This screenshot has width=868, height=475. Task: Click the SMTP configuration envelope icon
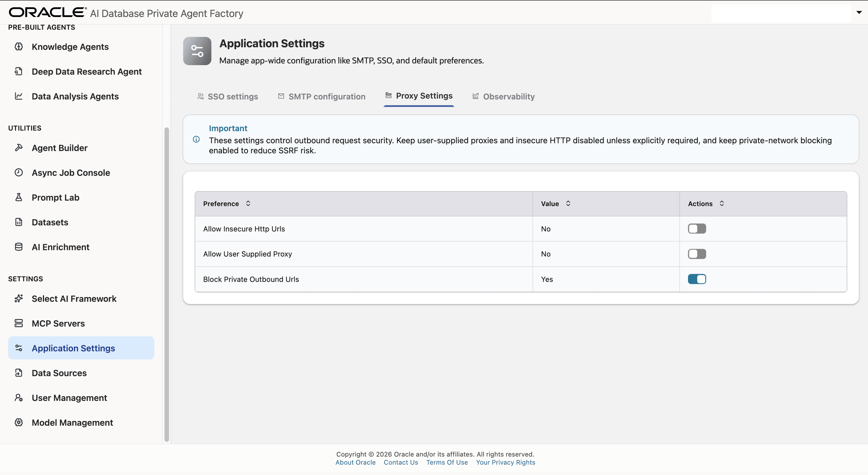pos(281,96)
